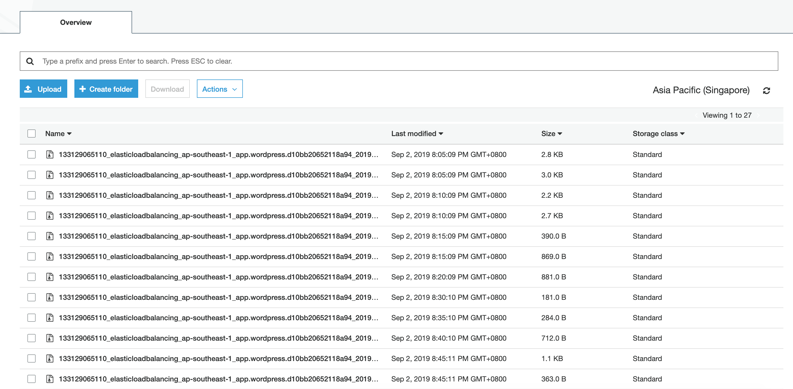The image size is (793, 389).
Task: Open the object name sized 2.2 KB
Action: coord(218,195)
